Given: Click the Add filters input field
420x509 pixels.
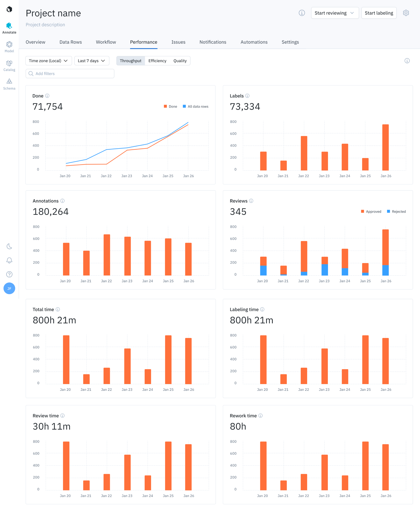Looking at the screenshot, I should pyautogui.click(x=70, y=74).
